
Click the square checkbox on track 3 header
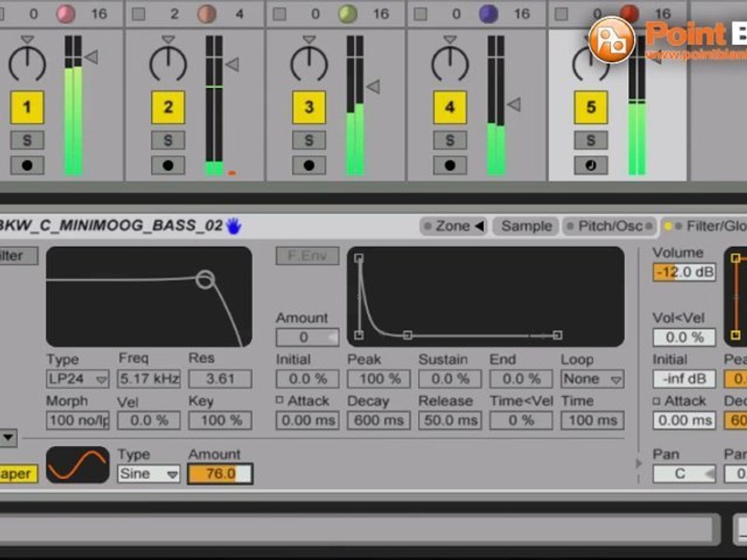point(279,14)
